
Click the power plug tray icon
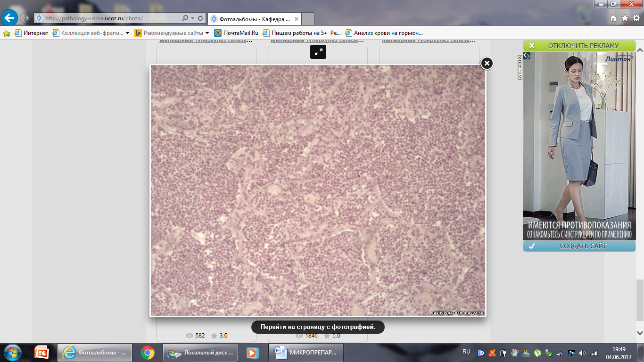(504, 353)
